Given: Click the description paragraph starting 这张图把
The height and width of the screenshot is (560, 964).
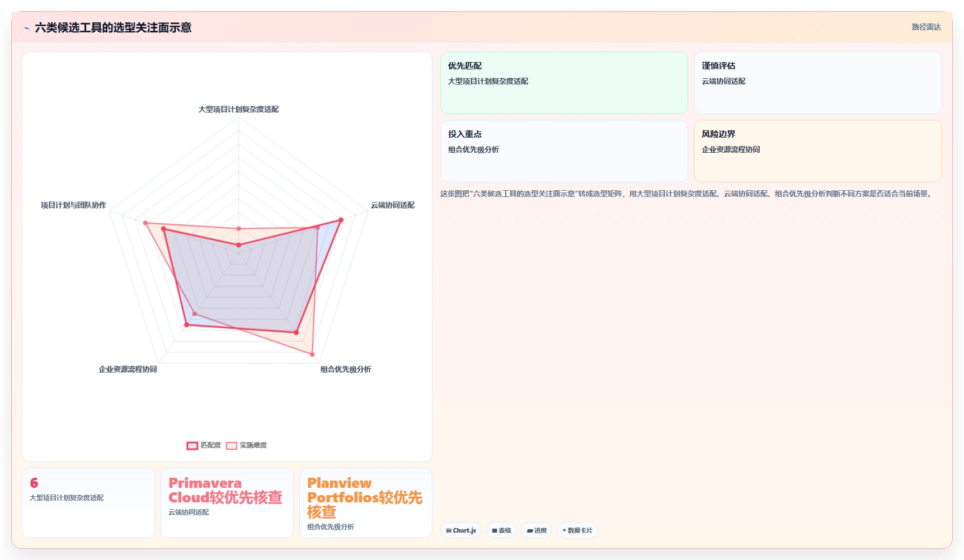Looking at the screenshot, I should tap(687, 194).
